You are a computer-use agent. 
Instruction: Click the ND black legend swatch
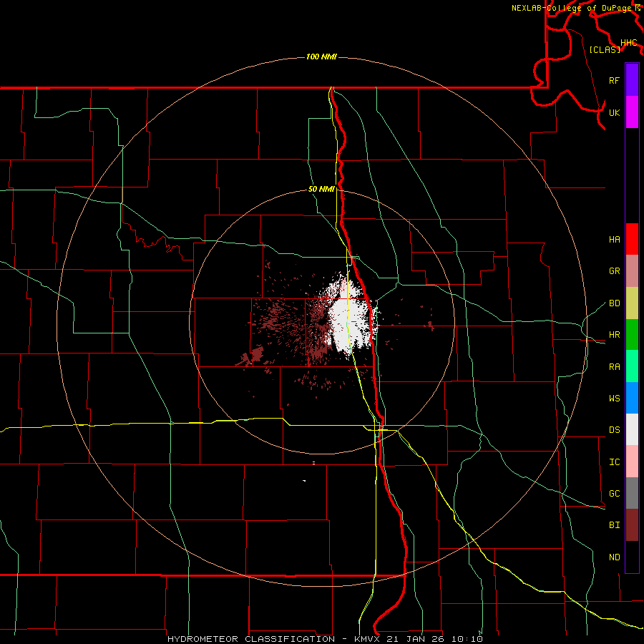[632, 557]
